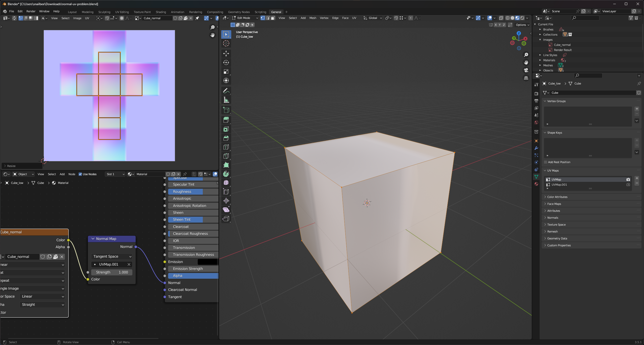This screenshot has width=644, height=345.
Task: Clear UVMap.001 field in Normal Map node
Action: click(x=129, y=264)
